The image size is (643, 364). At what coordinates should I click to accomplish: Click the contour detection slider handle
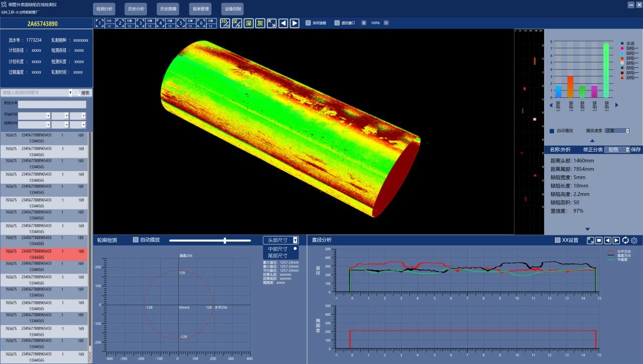(x=225, y=240)
